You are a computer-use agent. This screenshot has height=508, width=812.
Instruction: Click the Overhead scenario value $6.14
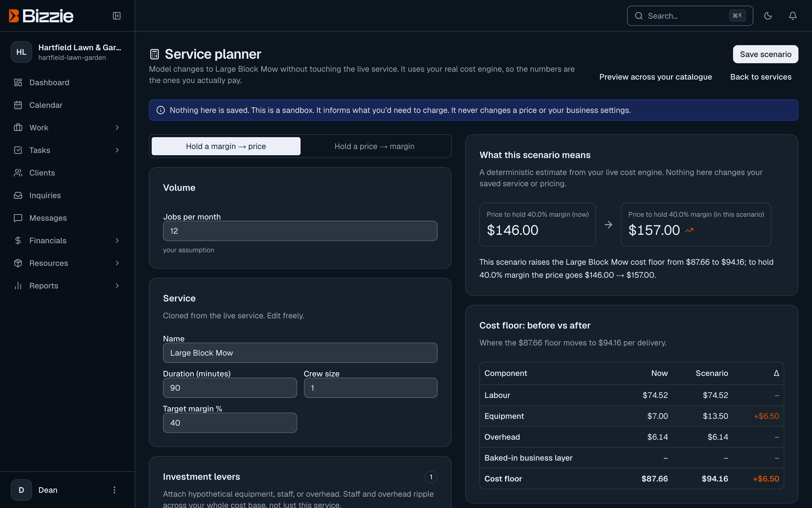[718, 437]
